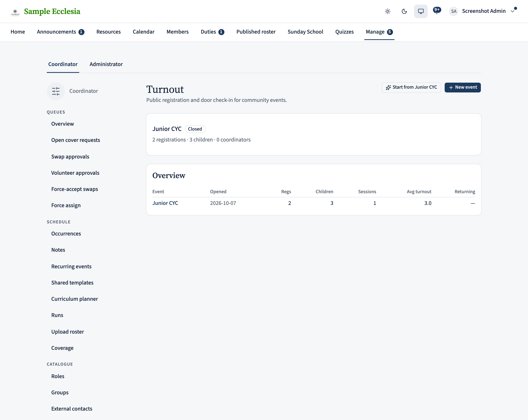The image size is (528, 420).
Task: Open the Sunday School page
Action: tap(305, 32)
